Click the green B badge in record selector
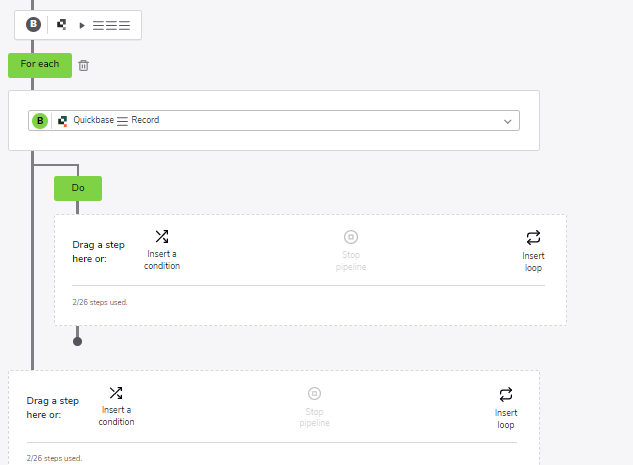Image resolution: width=633 pixels, height=465 pixels. click(x=40, y=121)
